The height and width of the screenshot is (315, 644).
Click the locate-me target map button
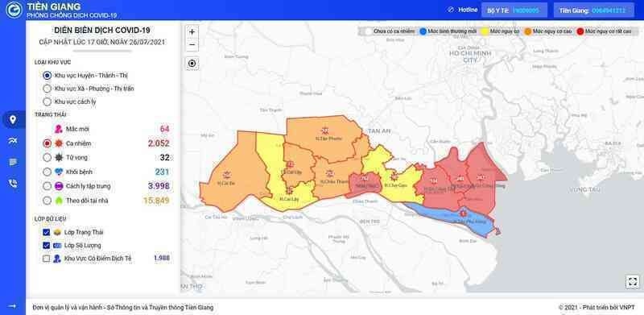[192, 64]
